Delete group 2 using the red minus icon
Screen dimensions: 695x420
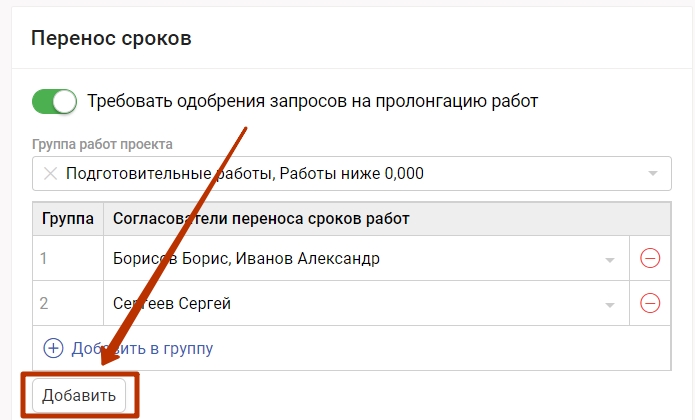(x=650, y=303)
